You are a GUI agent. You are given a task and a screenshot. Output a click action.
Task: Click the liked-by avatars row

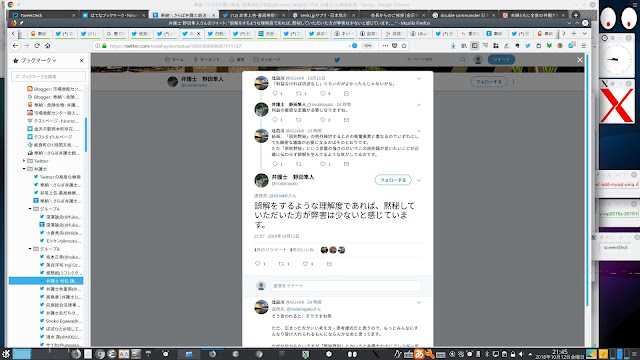click(x=333, y=250)
